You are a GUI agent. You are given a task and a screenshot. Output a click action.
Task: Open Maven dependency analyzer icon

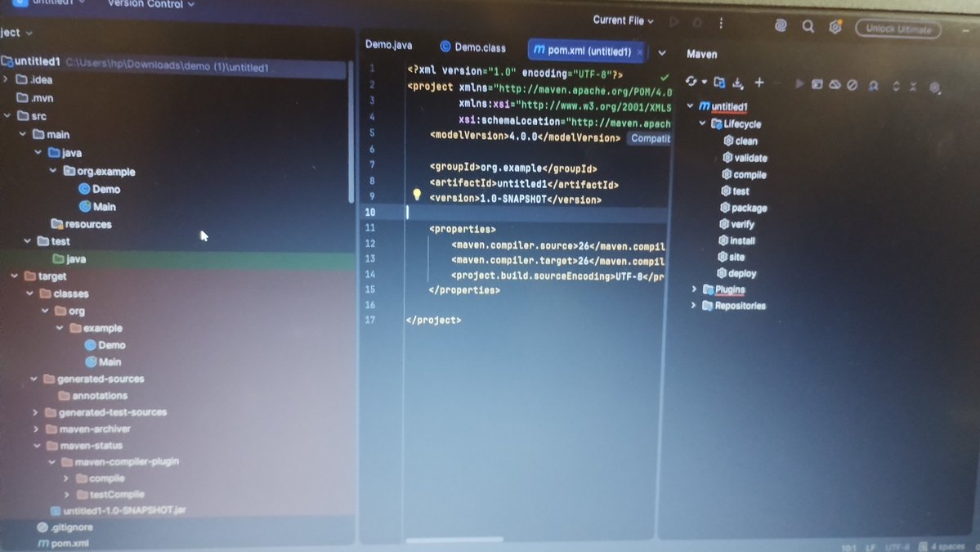coord(873,86)
